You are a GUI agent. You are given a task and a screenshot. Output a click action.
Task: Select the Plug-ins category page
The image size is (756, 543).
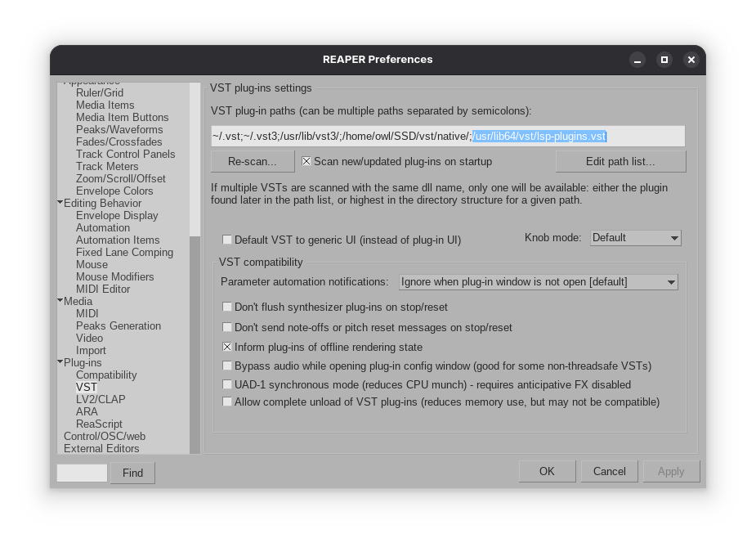tap(83, 362)
